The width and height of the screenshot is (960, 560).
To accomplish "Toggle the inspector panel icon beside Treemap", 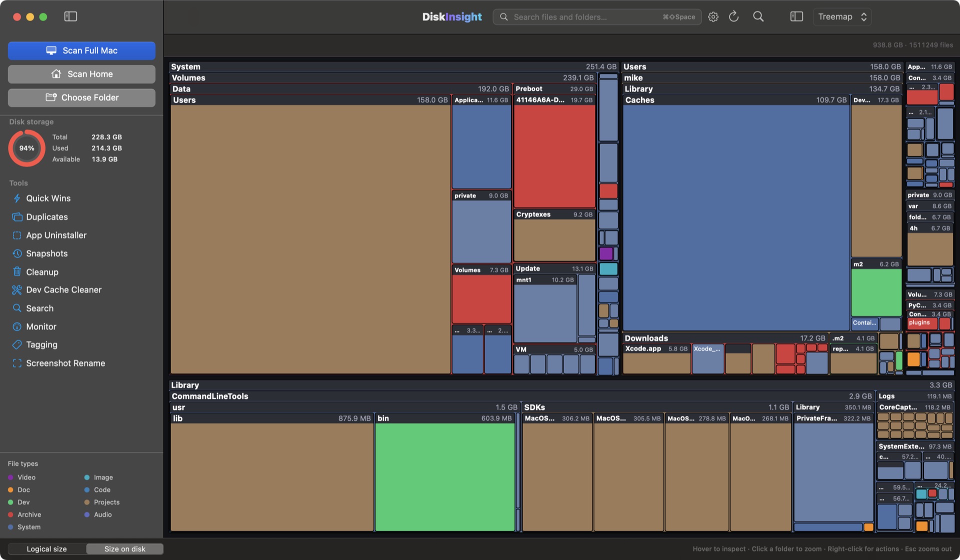I will [x=796, y=16].
